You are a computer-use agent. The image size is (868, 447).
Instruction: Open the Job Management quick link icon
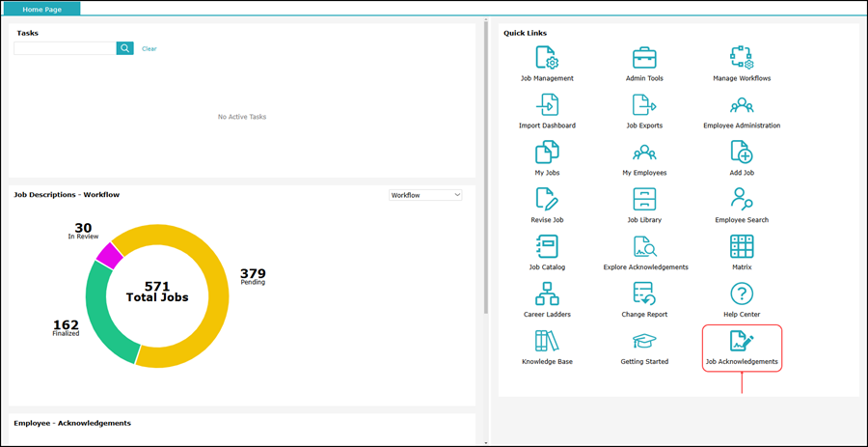click(x=547, y=58)
